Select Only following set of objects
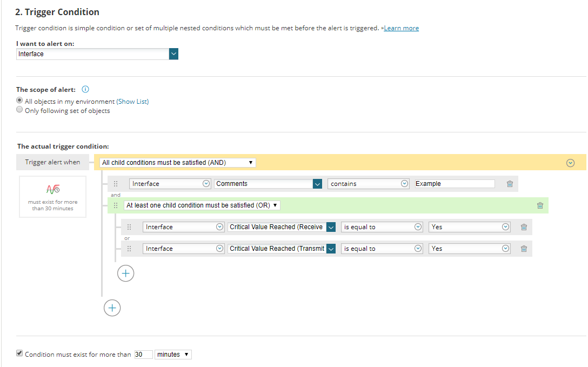 19,110
